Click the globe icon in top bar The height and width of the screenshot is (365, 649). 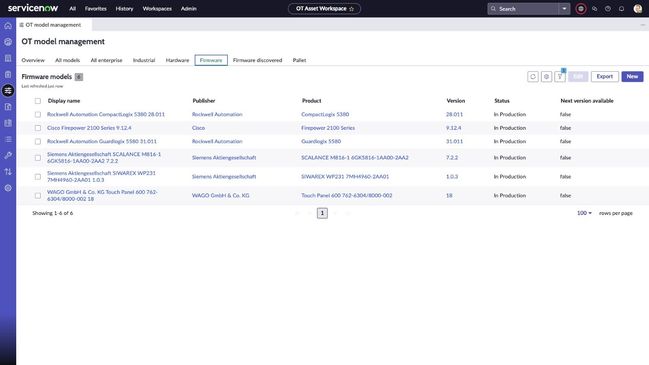click(581, 9)
